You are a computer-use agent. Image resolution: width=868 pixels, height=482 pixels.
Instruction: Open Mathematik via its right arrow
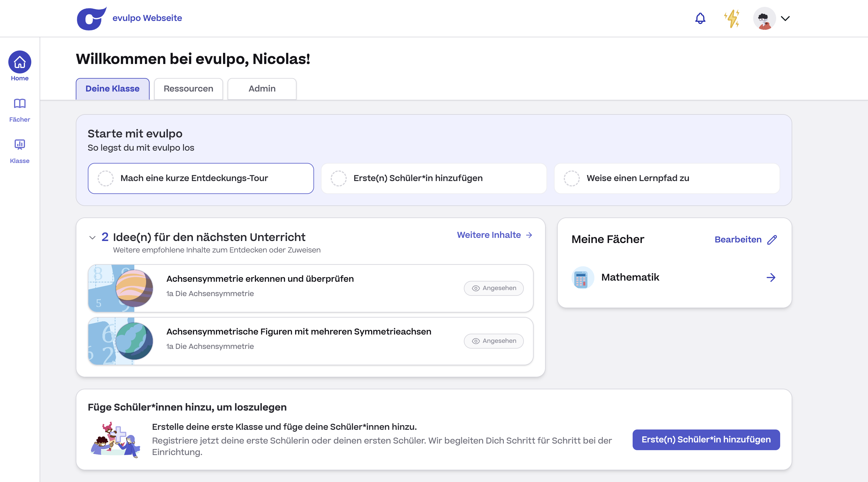pos(771,277)
